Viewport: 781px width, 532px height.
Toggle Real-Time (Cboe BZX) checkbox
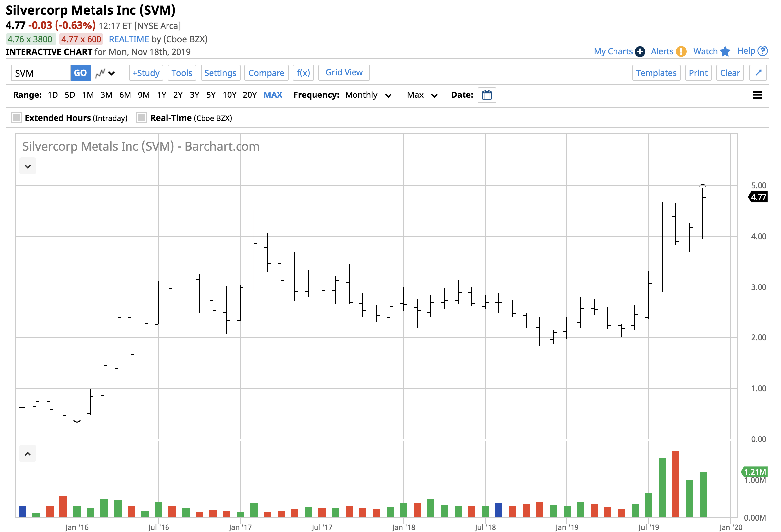141,118
